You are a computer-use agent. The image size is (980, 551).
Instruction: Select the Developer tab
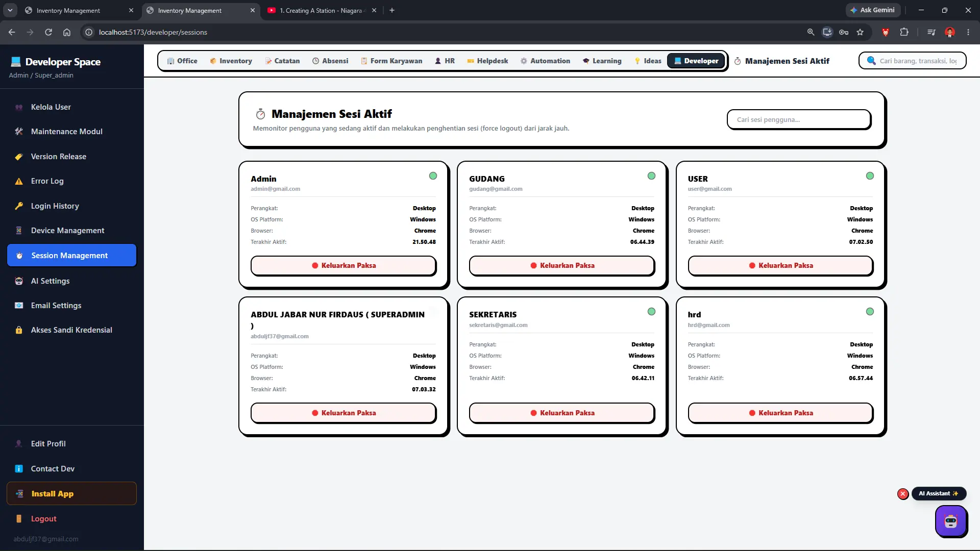(696, 61)
